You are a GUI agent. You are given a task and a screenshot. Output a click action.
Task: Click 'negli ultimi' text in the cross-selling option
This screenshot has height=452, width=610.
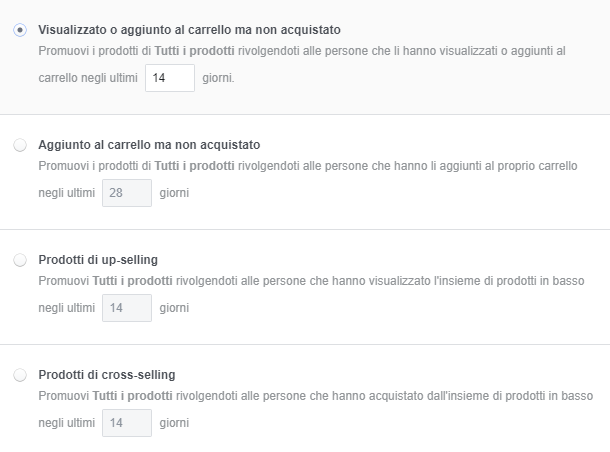(x=66, y=423)
